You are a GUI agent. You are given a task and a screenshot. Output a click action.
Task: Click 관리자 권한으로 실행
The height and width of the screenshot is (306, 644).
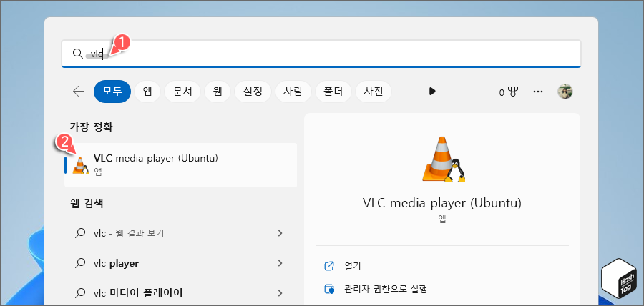coord(386,289)
